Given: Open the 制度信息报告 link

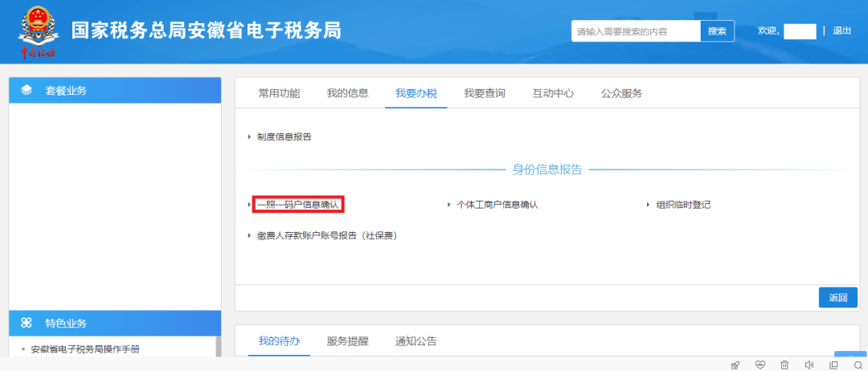Looking at the screenshot, I should click(284, 137).
